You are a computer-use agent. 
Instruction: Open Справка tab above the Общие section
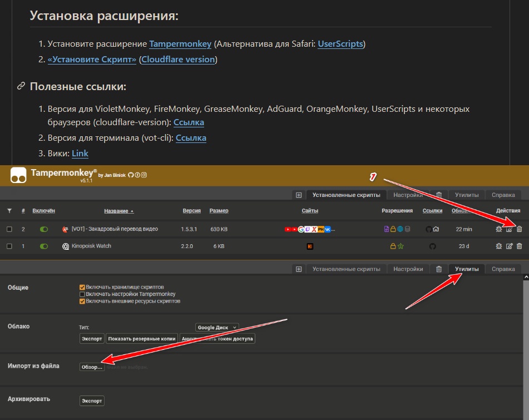tap(503, 269)
